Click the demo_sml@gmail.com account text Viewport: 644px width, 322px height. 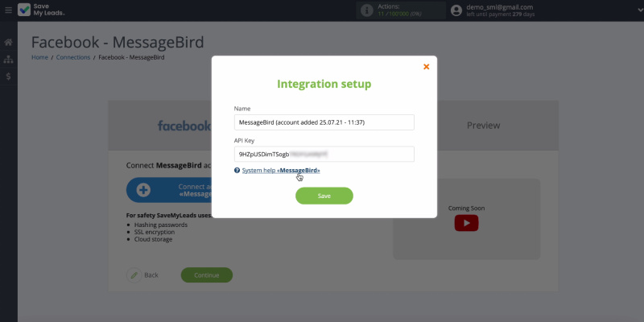pyautogui.click(x=499, y=7)
